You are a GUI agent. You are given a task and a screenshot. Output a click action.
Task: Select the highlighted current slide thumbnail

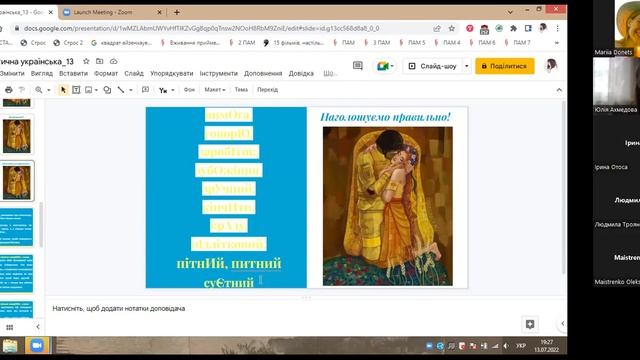click(17, 181)
